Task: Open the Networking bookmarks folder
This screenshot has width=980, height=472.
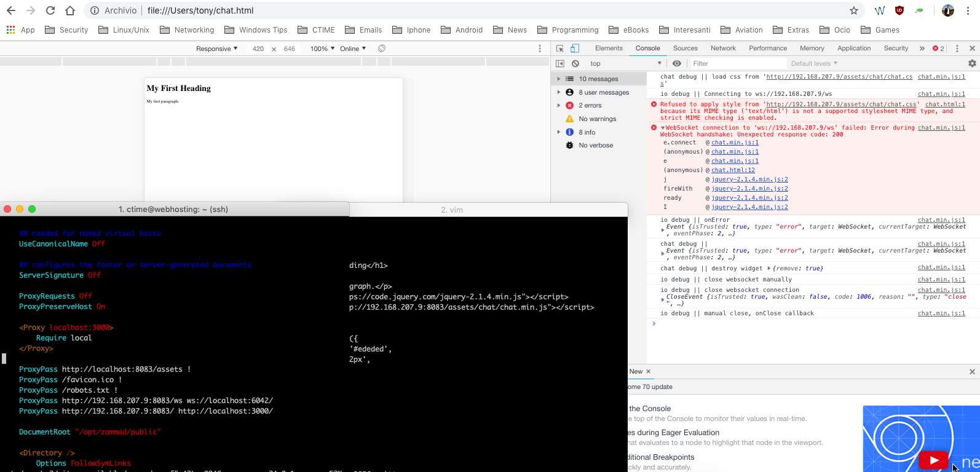Action: pyautogui.click(x=187, y=29)
